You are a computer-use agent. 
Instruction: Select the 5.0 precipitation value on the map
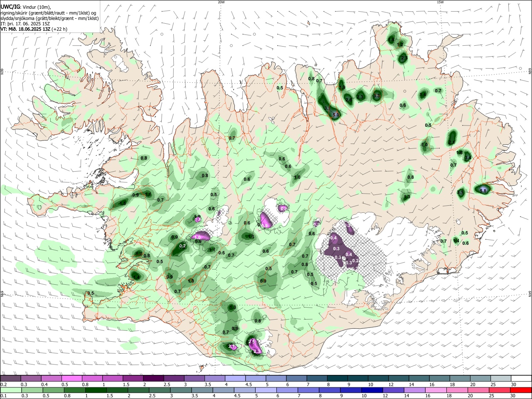coord(336,115)
